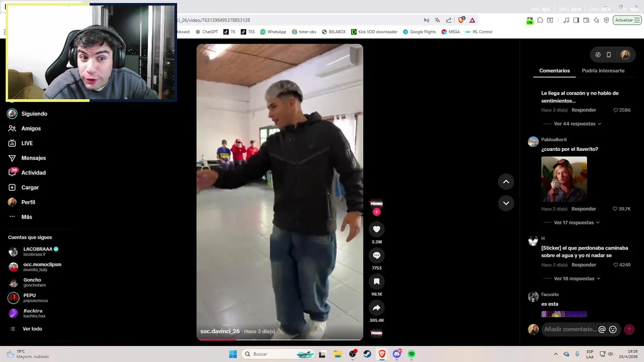Screen dimensions: 644x362
Task: Toggle the browser sidebar panel icon
Action: tap(576, 20)
